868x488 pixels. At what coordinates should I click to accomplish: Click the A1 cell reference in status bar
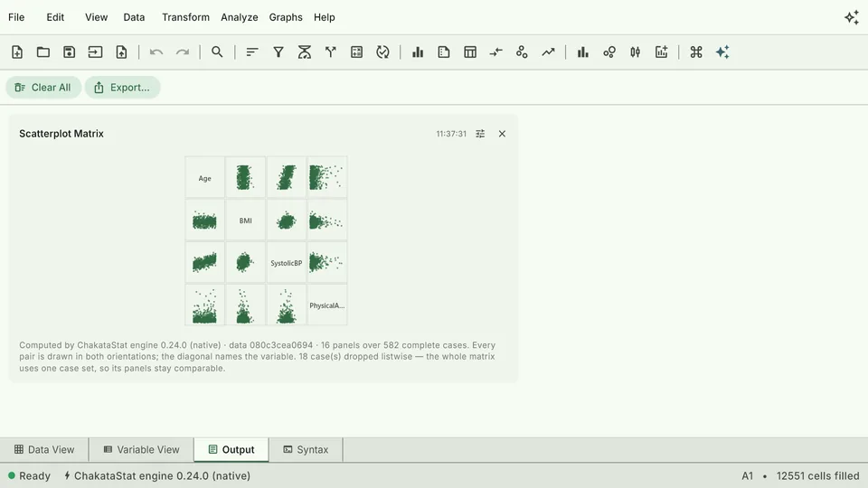[748, 476]
